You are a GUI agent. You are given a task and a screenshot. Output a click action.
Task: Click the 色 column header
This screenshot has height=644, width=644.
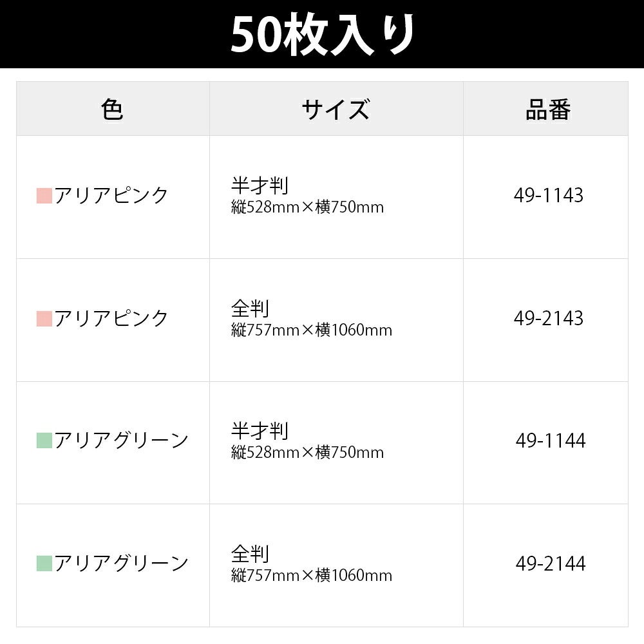113,109
